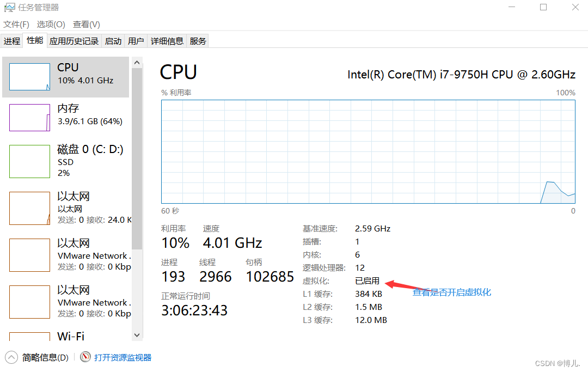Open the 查看(V) menu
Screen dimensions: 588x372
[x=87, y=25]
